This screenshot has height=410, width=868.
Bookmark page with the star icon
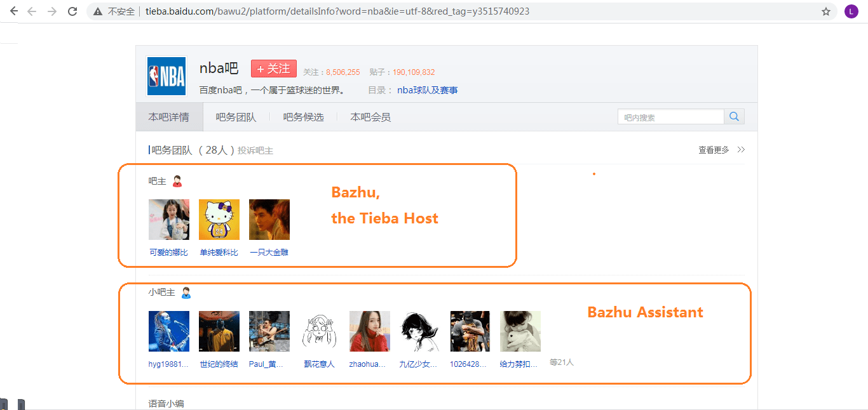pos(826,11)
